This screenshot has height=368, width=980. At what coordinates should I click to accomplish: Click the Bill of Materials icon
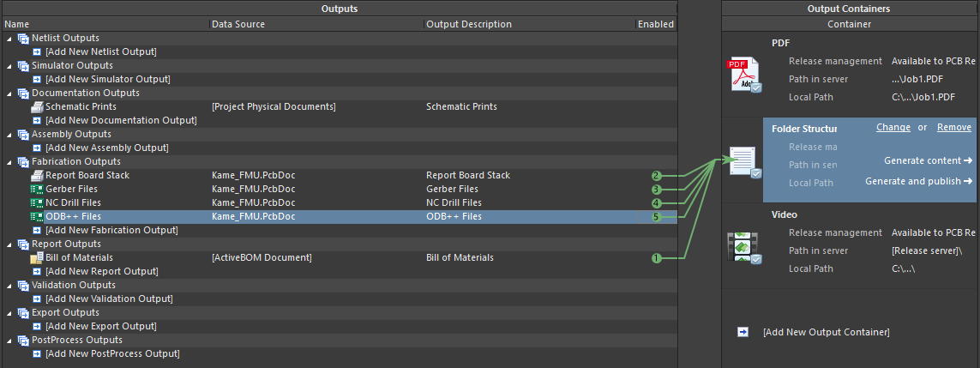(37, 258)
